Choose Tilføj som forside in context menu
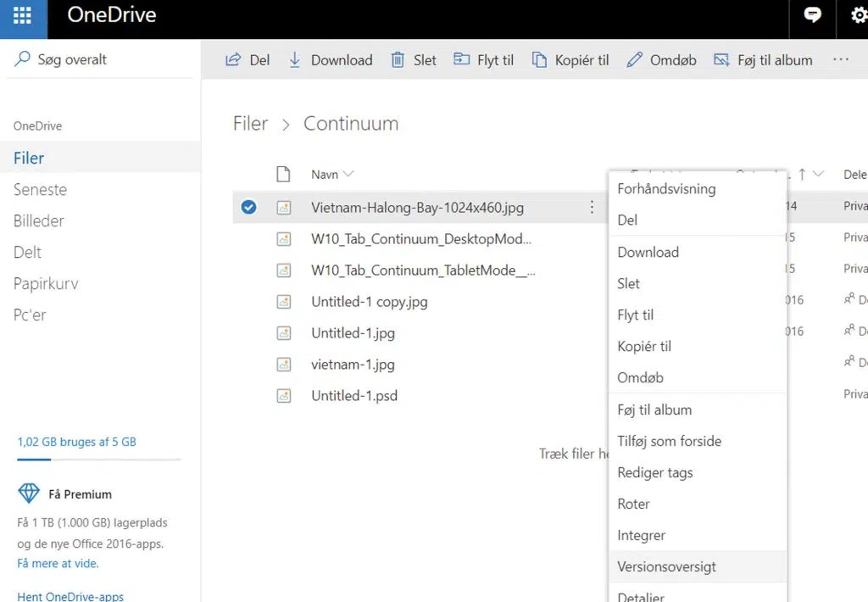This screenshot has height=602, width=868. (698, 441)
